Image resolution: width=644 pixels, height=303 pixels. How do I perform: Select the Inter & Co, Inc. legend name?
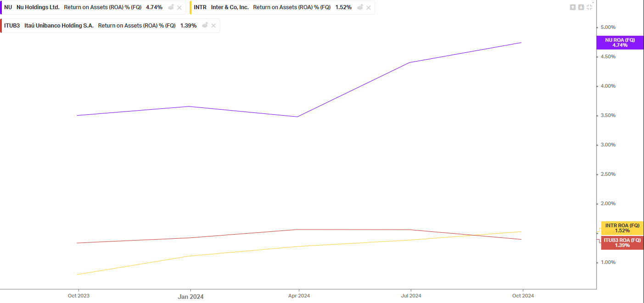tap(230, 7)
